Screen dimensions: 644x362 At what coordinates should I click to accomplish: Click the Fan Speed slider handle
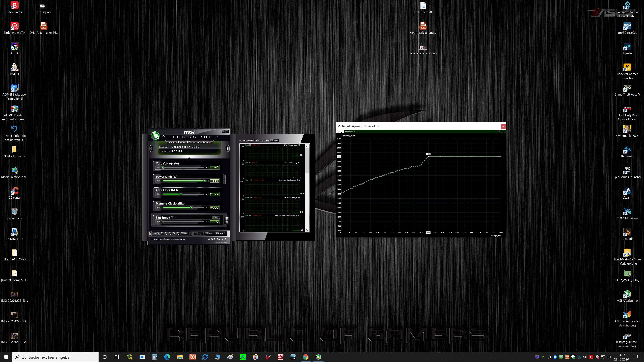(163, 222)
